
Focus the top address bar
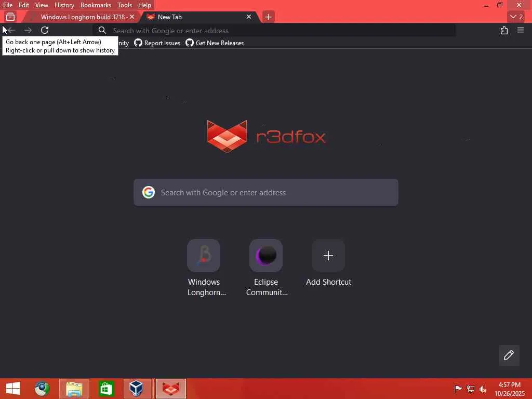coord(274,31)
